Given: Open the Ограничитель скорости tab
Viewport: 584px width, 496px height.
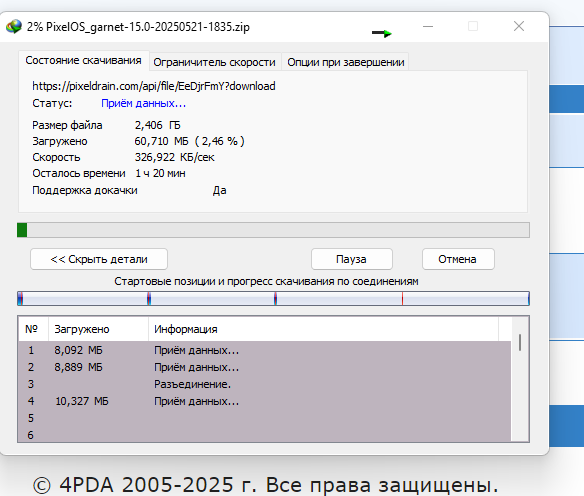Looking at the screenshot, I should click(x=215, y=62).
